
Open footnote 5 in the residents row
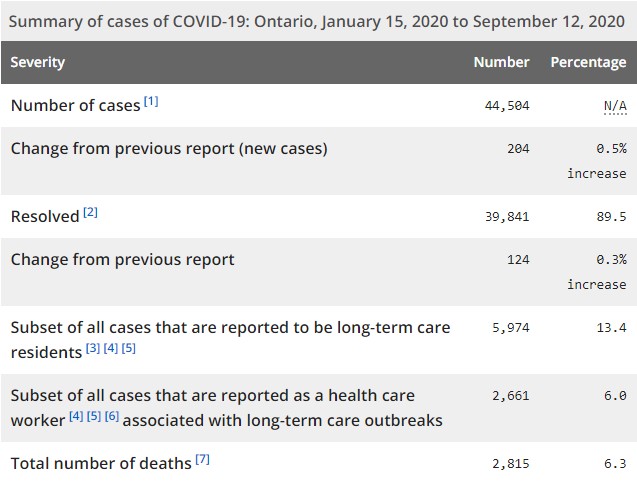[129, 349]
